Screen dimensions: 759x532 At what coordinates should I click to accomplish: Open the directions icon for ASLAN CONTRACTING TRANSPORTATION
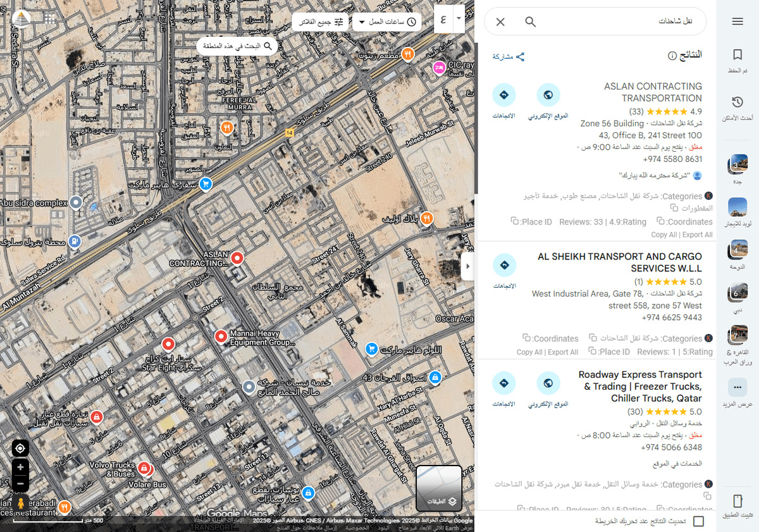504,94
